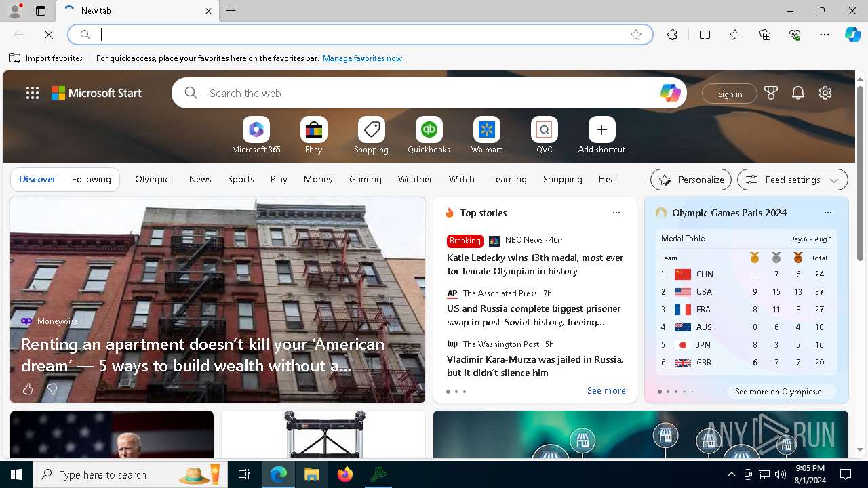Open Task View on taskbar
Image resolution: width=868 pixels, height=488 pixels.
[x=244, y=474]
